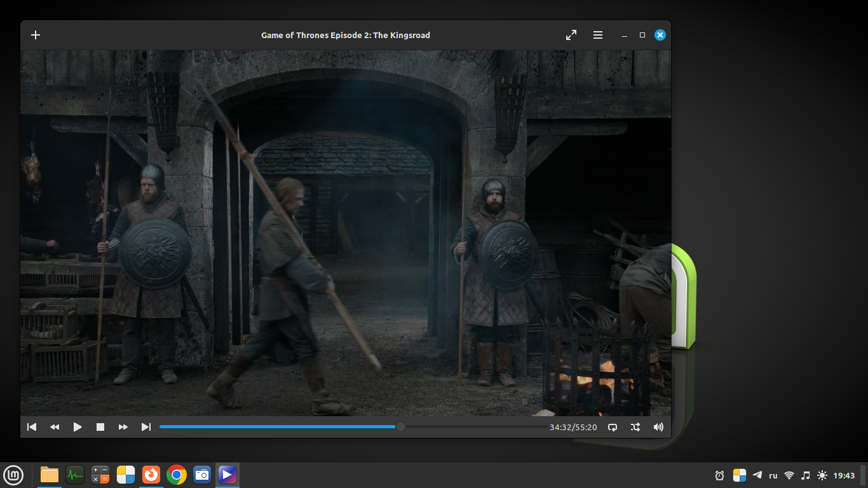Open the add-file plus button
The width and height of the screenshot is (868, 488).
pyautogui.click(x=36, y=35)
